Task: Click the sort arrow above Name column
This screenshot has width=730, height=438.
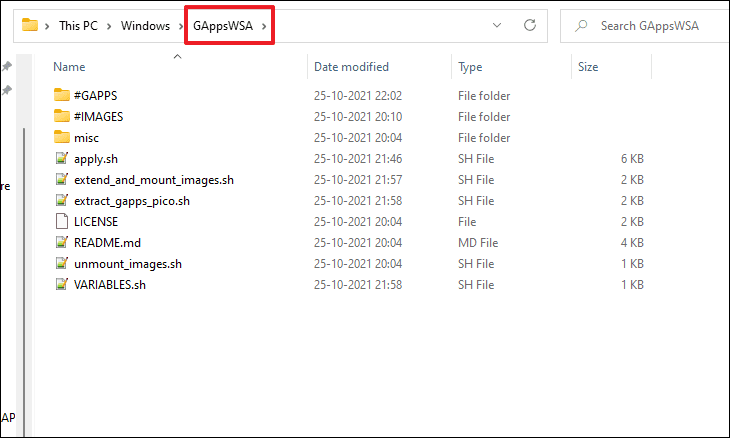Action: click(177, 56)
